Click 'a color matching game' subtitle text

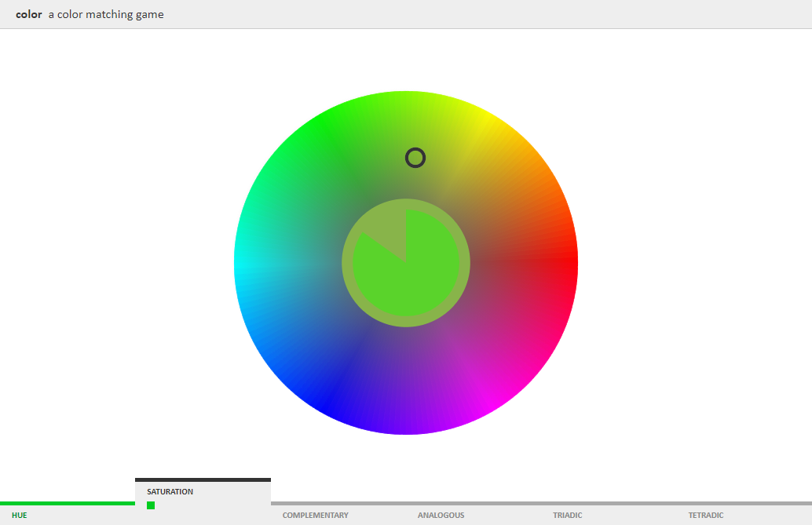point(106,14)
